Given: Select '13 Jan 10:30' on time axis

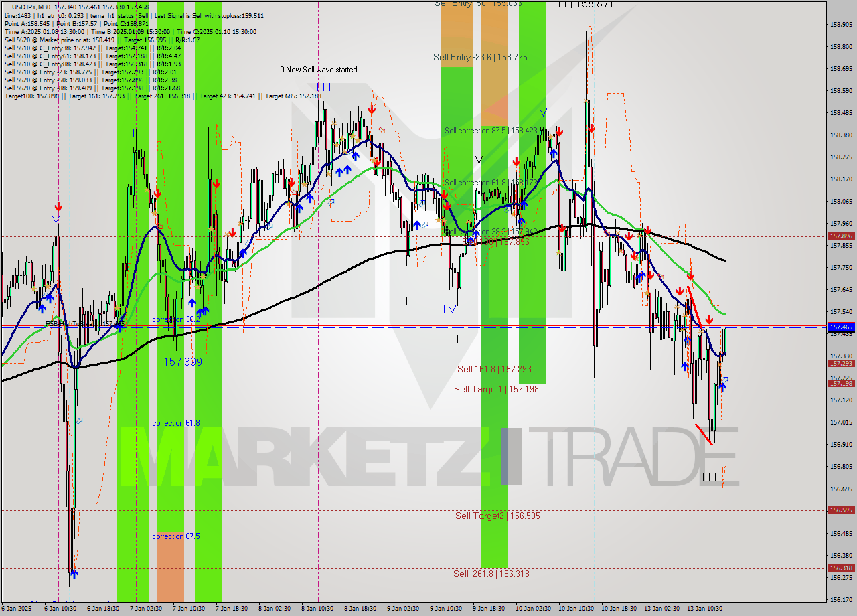Looking at the screenshot, I should [705, 609].
